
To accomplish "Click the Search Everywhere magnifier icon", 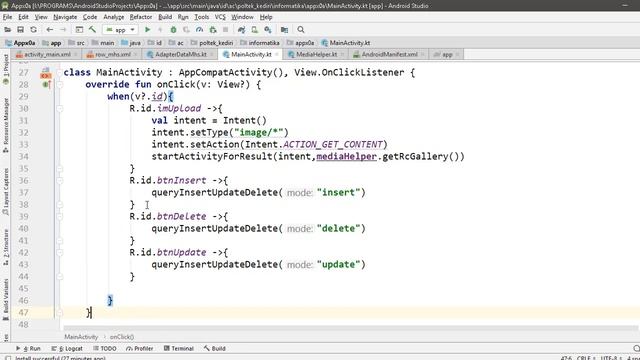I will 301,30.
